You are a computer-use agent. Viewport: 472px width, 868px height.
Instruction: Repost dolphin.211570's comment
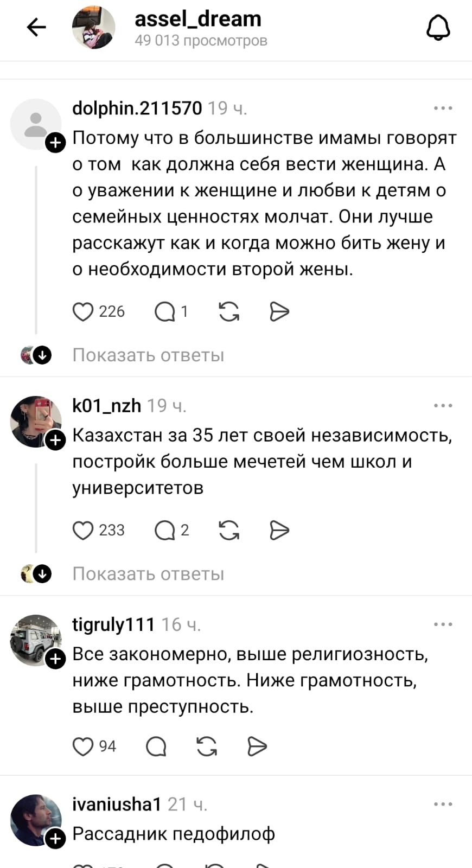pyautogui.click(x=229, y=312)
